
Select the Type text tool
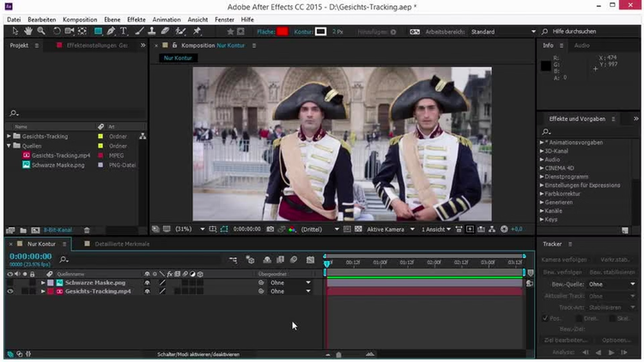pos(124,32)
